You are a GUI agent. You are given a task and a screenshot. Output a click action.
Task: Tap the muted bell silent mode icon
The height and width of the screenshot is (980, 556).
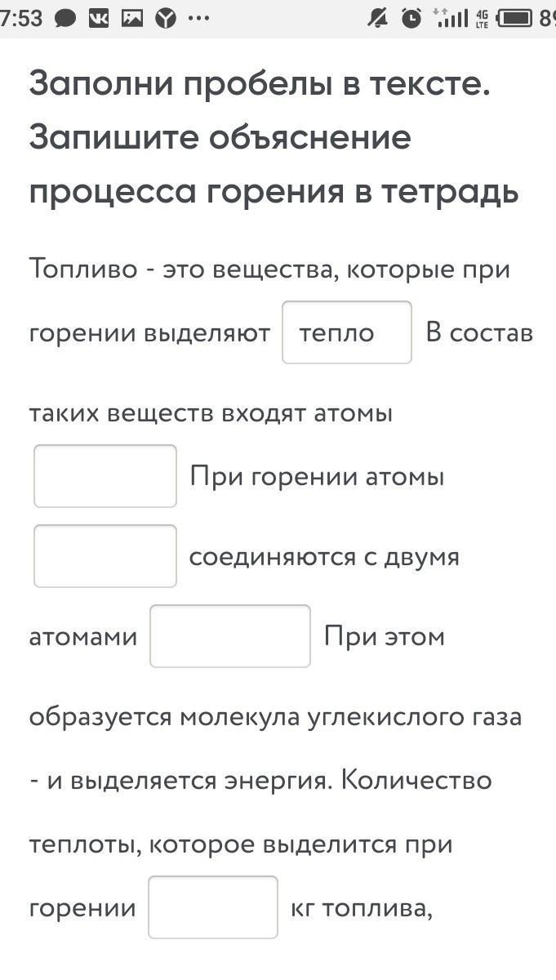pos(377,18)
